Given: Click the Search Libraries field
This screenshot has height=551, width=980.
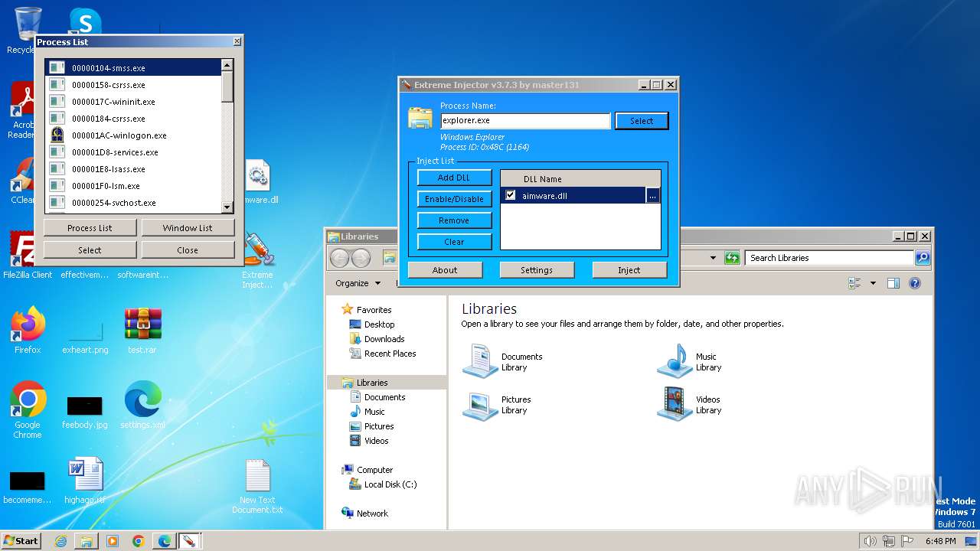Looking at the screenshot, I should click(x=829, y=258).
